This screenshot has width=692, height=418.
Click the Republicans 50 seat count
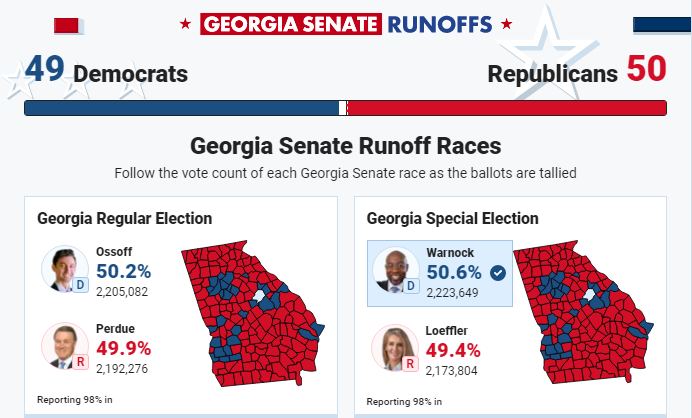point(577,72)
